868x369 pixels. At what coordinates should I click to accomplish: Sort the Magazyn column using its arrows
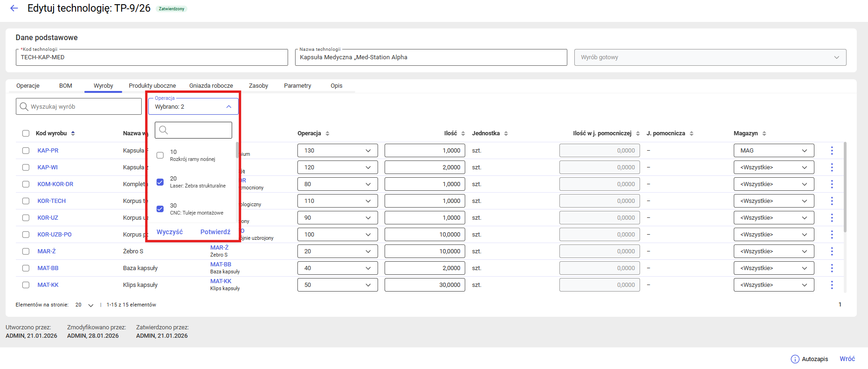click(764, 133)
